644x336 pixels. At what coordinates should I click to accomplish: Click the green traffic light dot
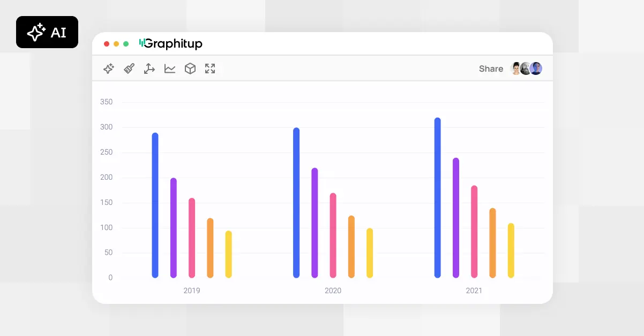click(125, 44)
